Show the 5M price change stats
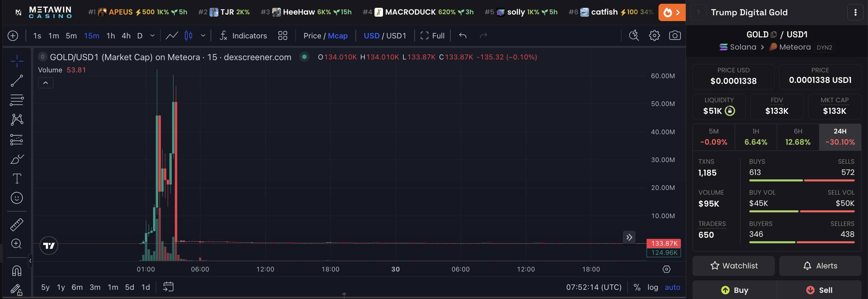 [714, 137]
